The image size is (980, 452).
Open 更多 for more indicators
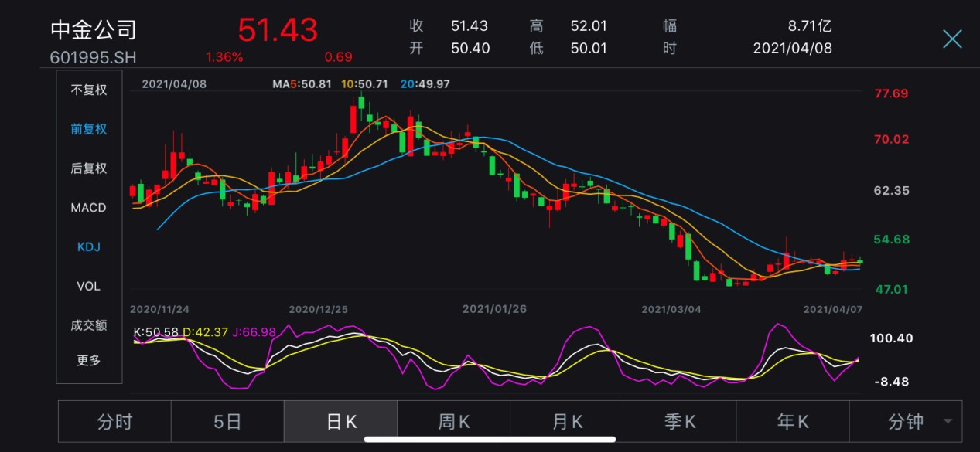point(89,360)
